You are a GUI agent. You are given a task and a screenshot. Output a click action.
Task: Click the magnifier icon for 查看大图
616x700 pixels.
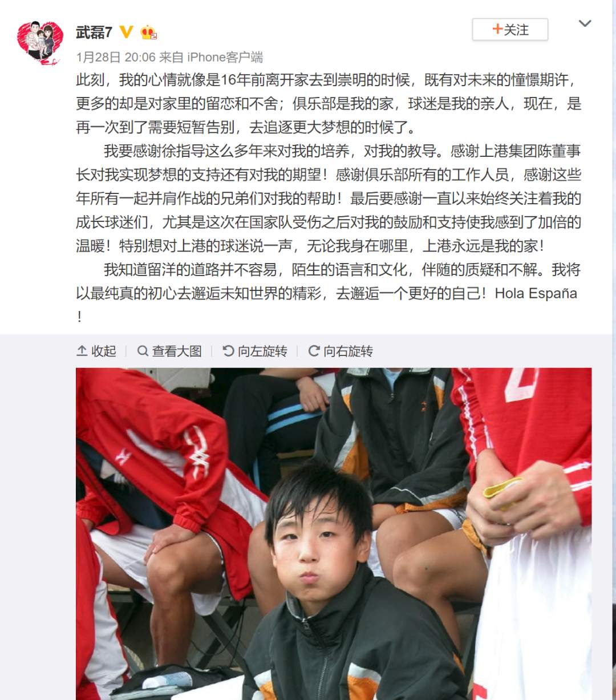pos(143,351)
